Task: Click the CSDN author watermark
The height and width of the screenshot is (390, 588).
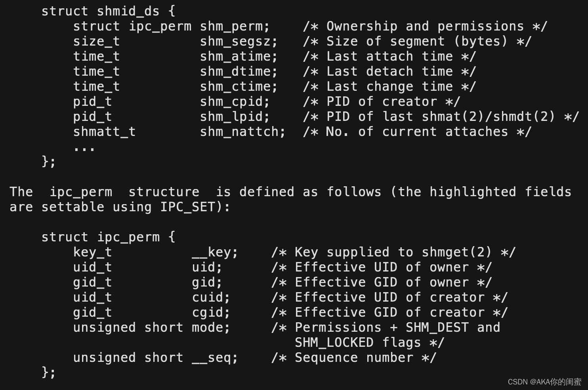Action: tap(544, 382)
